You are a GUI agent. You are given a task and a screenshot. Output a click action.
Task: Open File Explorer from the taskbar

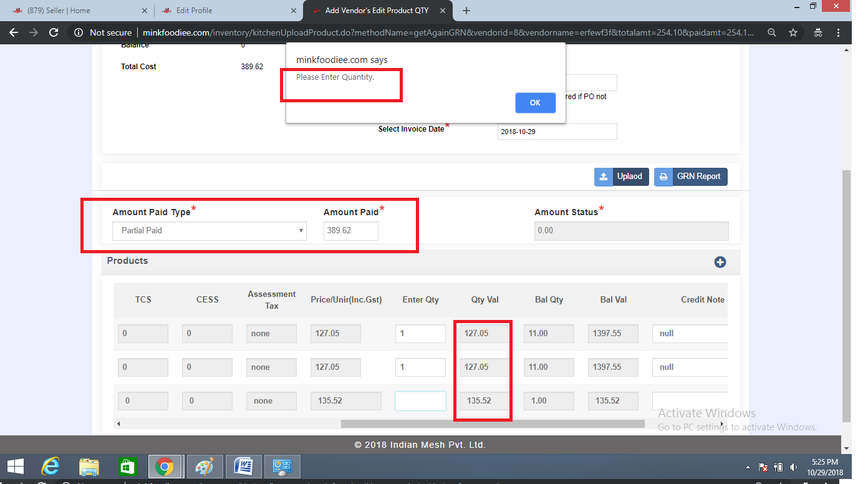pos(89,467)
